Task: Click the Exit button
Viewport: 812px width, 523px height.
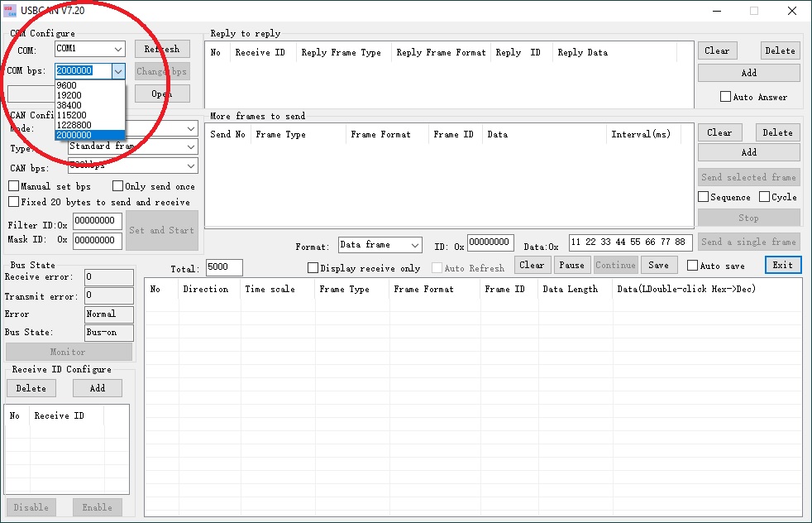Action: (x=782, y=266)
